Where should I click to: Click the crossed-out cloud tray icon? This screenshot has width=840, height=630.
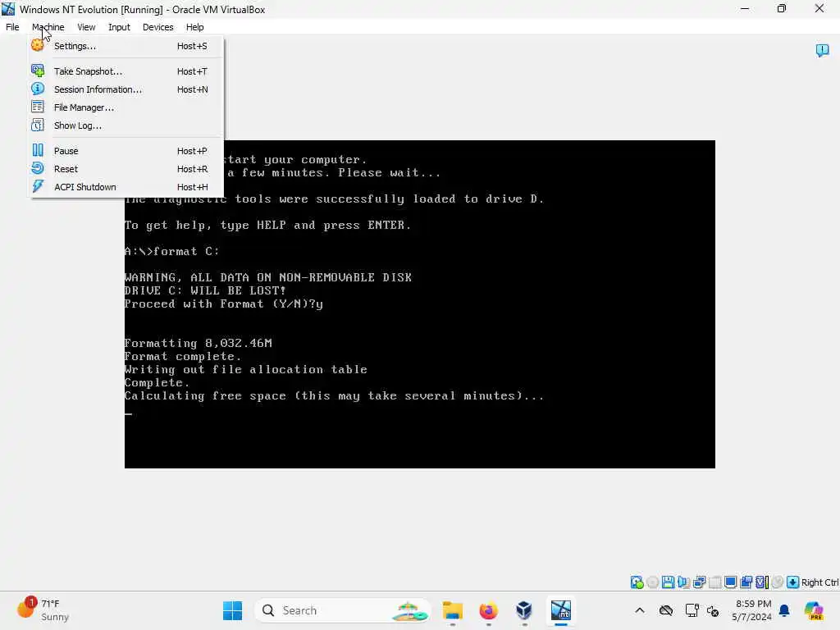666,610
